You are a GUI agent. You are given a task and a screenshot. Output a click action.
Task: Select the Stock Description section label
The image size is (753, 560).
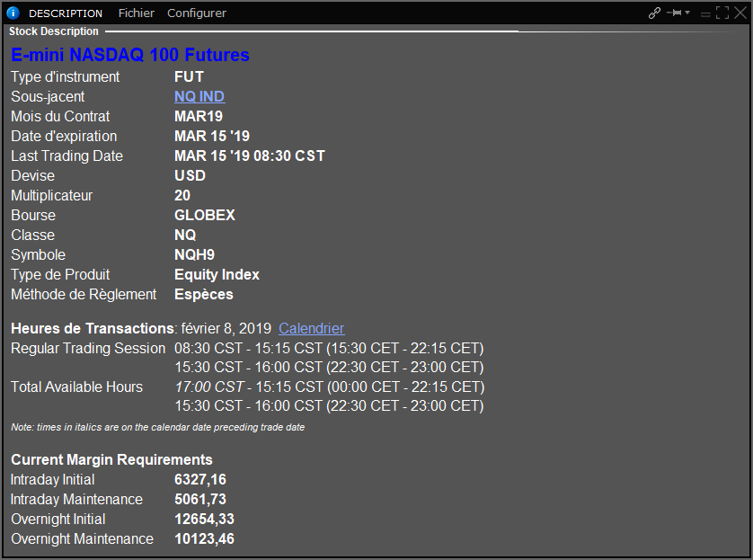coord(53,31)
